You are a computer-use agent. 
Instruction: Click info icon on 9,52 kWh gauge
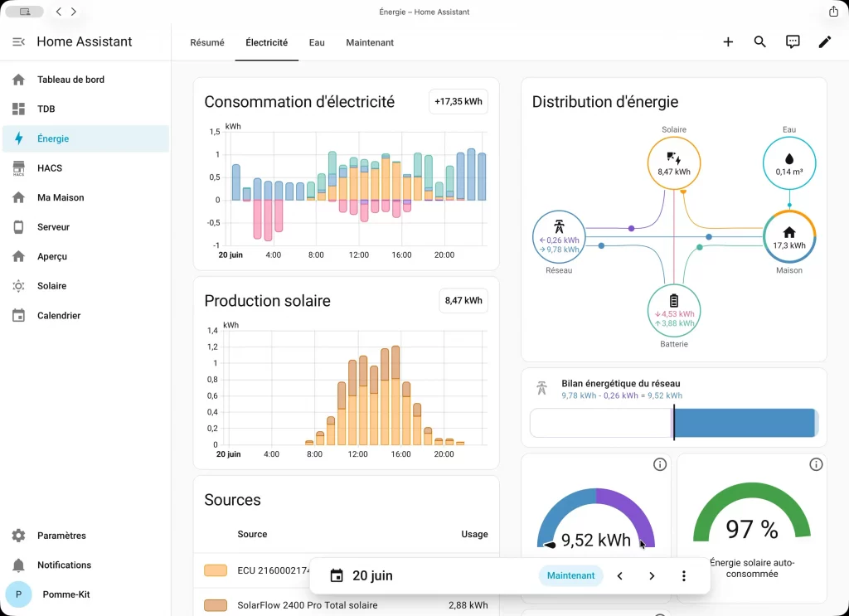(x=659, y=464)
